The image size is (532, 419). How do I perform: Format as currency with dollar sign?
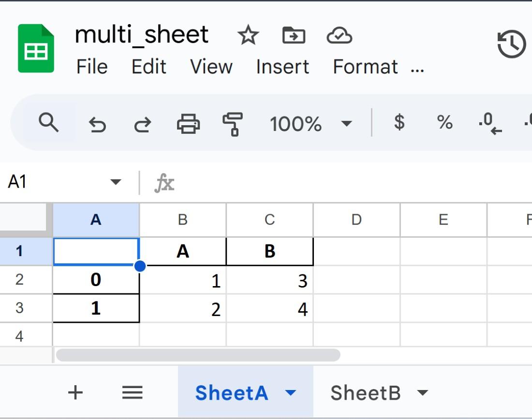click(x=399, y=123)
